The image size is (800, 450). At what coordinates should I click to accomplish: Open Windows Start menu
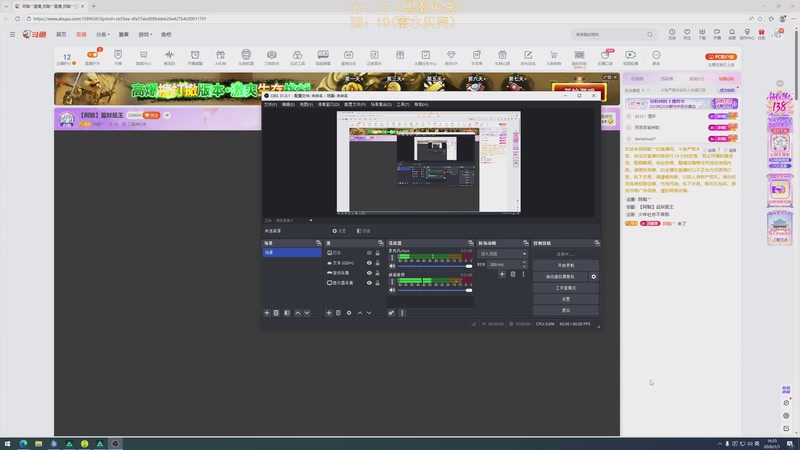tap(7, 444)
